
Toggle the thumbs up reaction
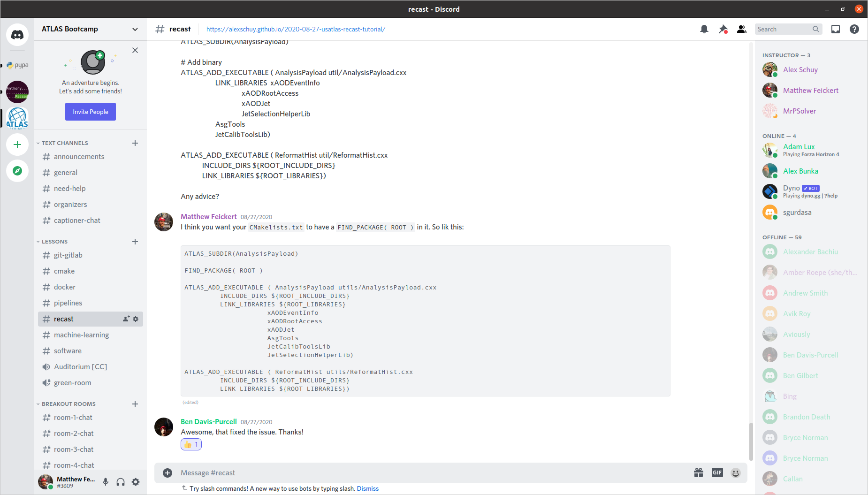click(x=191, y=444)
